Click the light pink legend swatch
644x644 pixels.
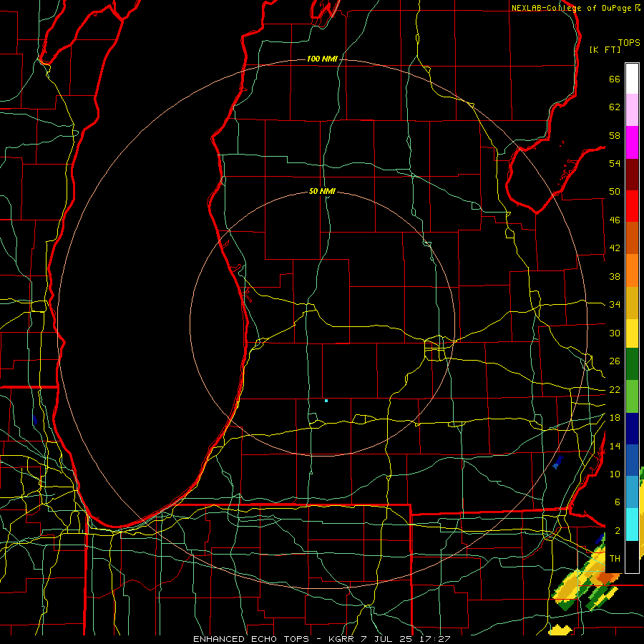(x=632, y=109)
